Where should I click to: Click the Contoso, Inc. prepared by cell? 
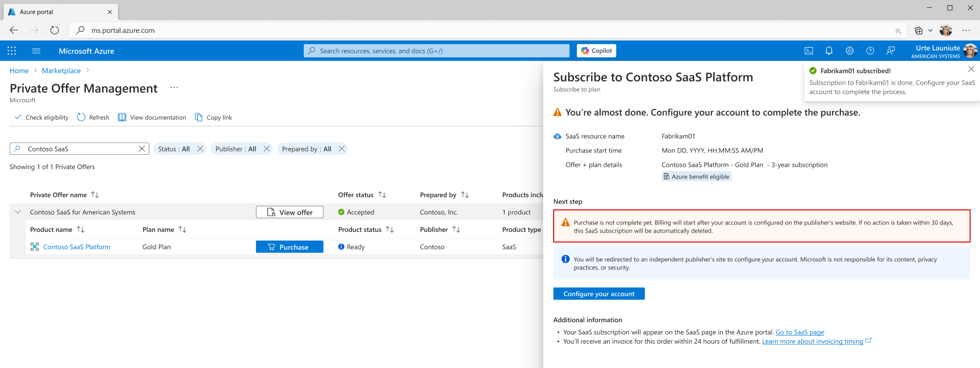439,212
